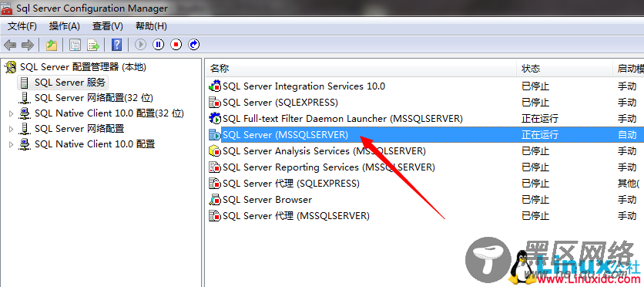The height and width of the screenshot is (287, 644).
Task: Click 已停止 status of SQL Server Browser
Action: pos(535,199)
